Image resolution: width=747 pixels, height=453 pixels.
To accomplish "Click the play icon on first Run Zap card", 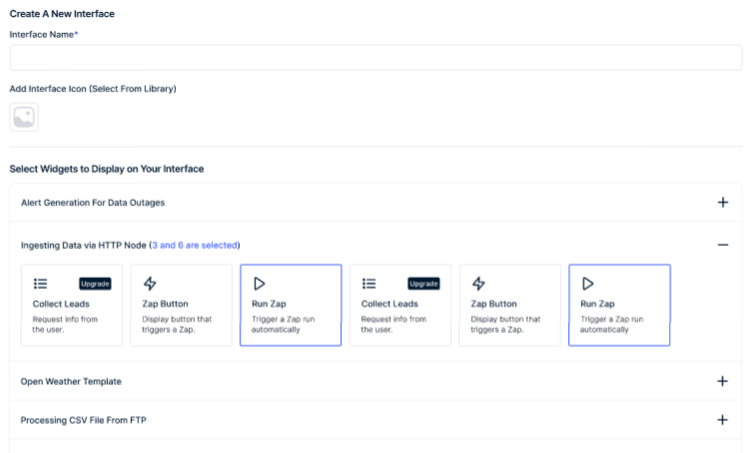I will click(x=259, y=284).
